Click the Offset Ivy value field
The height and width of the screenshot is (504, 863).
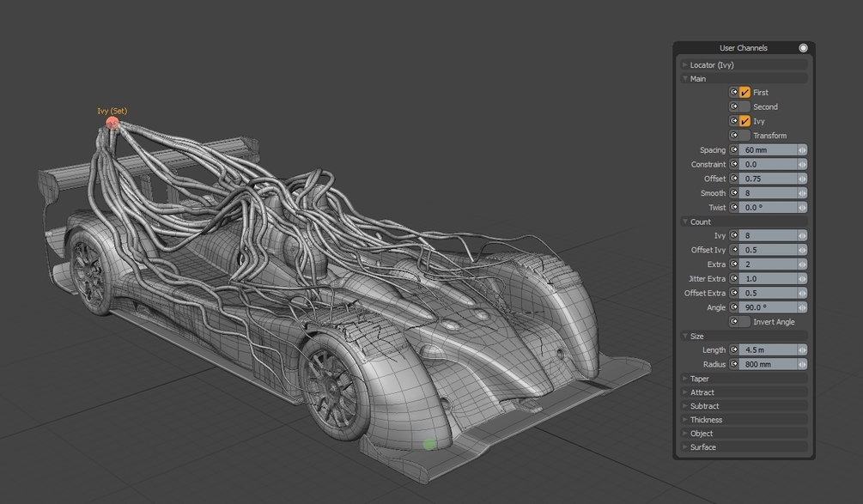[768, 249]
